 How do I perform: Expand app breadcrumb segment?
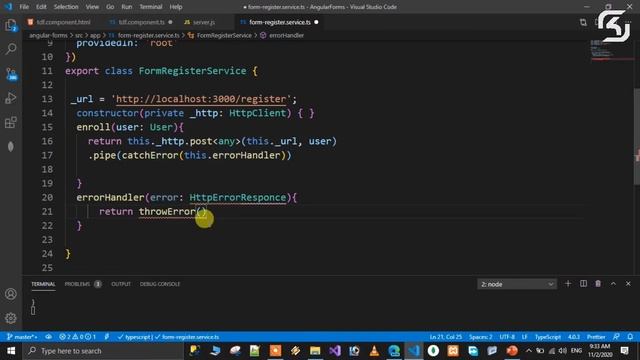pyautogui.click(x=95, y=35)
